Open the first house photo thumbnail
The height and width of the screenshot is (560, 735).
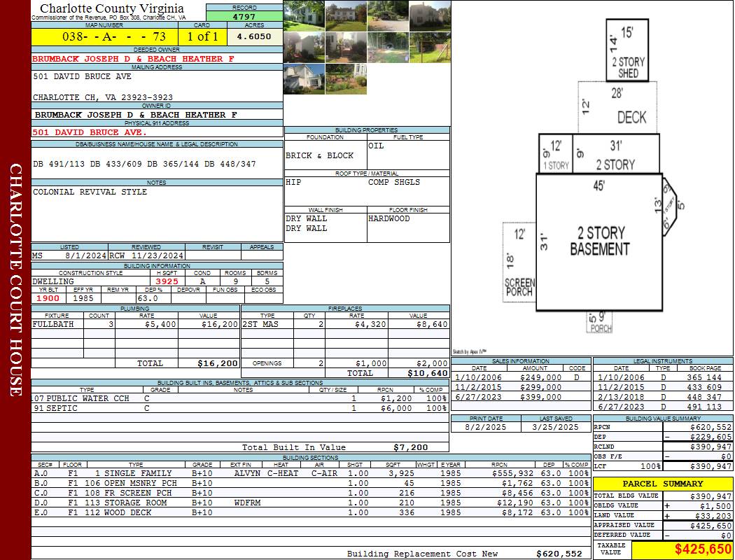(304, 15)
